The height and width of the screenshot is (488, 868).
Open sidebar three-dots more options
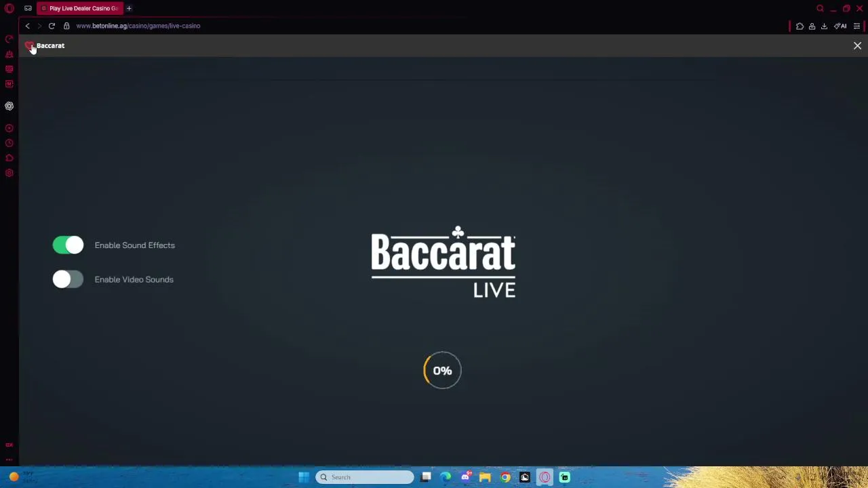coord(9,460)
